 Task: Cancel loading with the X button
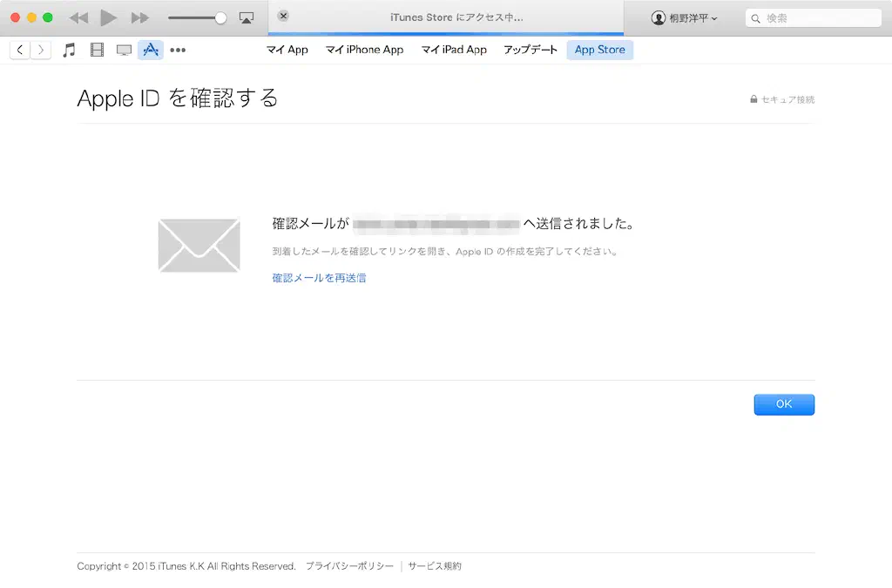pos(283,16)
